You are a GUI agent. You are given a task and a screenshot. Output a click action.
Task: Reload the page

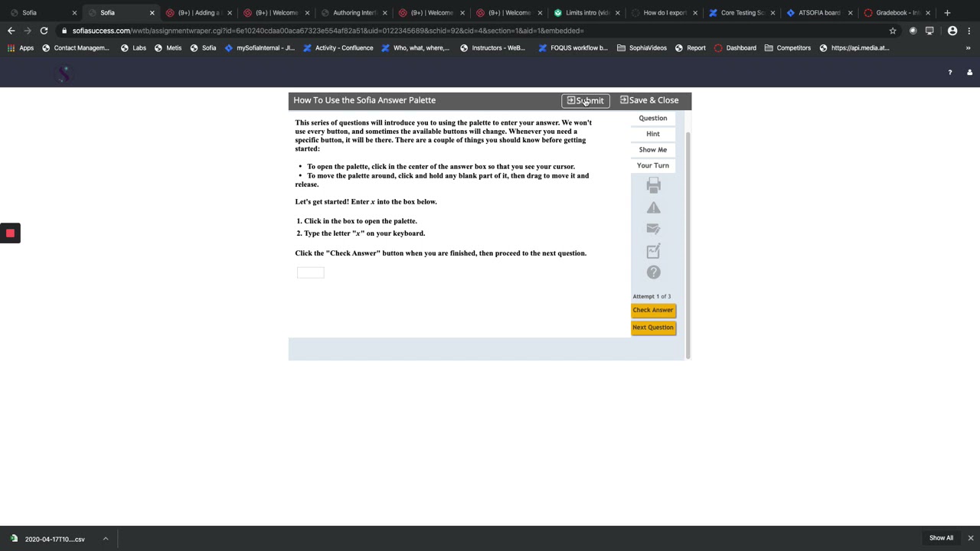pos(44,31)
